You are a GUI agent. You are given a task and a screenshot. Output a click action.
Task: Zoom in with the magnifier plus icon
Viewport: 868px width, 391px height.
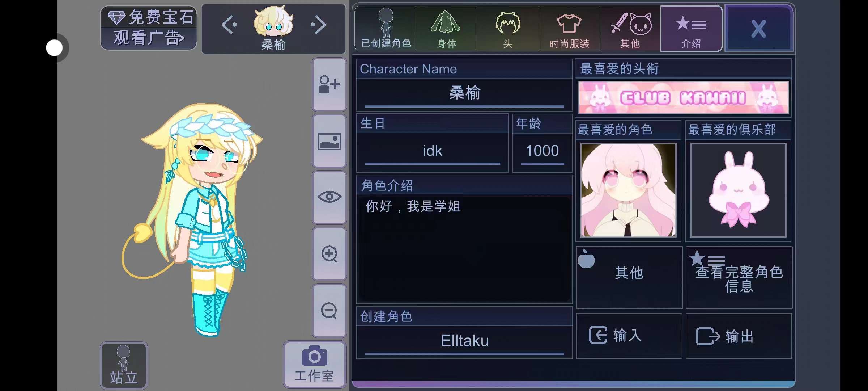[x=329, y=254]
